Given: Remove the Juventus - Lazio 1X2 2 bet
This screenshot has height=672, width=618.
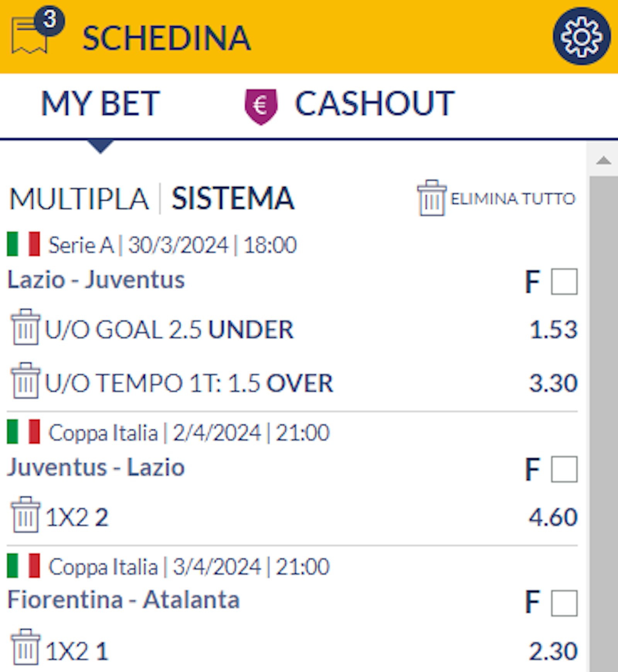Looking at the screenshot, I should (x=25, y=515).
